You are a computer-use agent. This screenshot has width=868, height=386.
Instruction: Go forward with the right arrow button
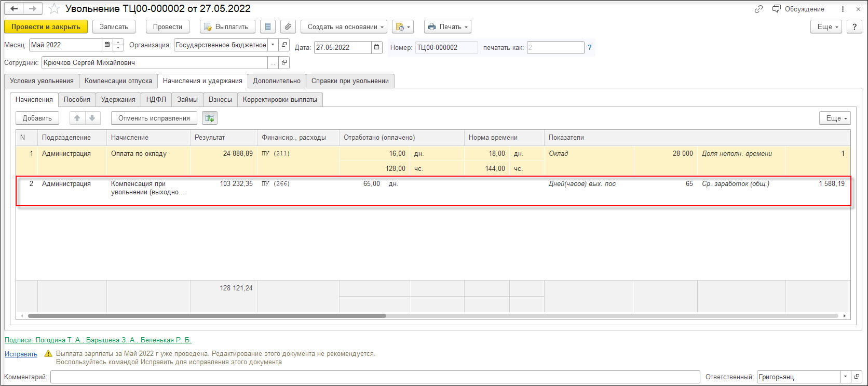pos(33,9)
